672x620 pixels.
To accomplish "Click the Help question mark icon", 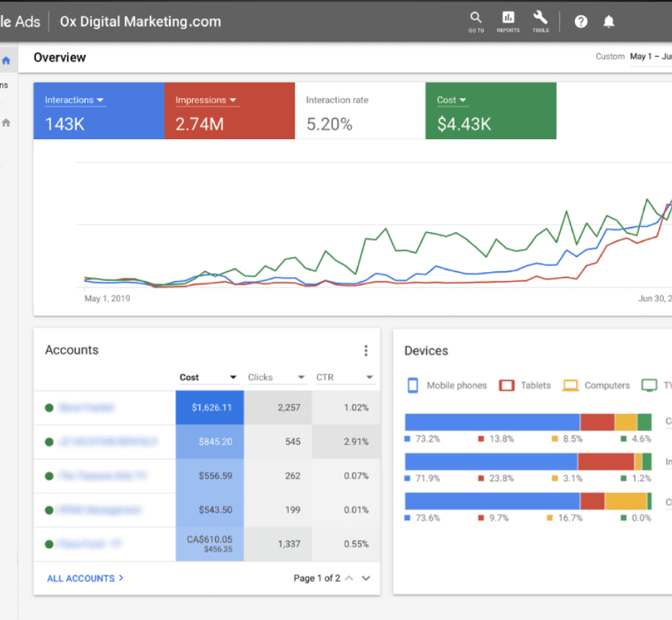I will tap(581, 22).
